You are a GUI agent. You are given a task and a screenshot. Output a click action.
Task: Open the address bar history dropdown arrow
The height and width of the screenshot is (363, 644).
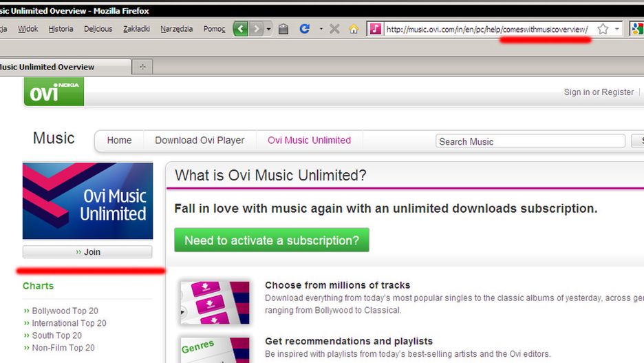pos(617,29)
